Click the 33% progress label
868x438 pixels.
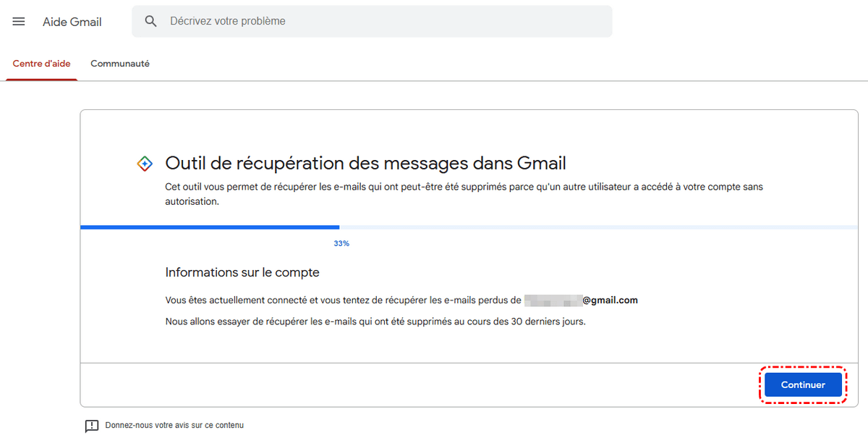tap(341, 244)
